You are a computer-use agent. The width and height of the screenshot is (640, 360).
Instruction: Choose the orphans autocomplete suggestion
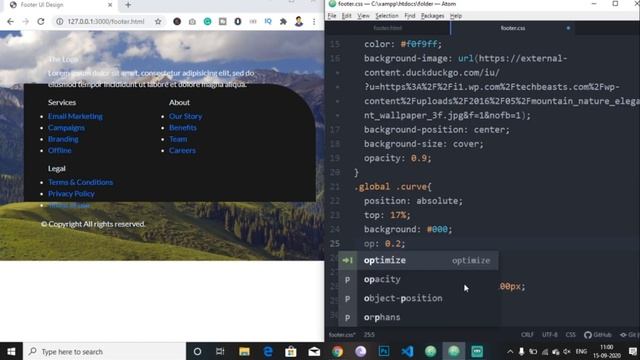click(x=418, y=318)
